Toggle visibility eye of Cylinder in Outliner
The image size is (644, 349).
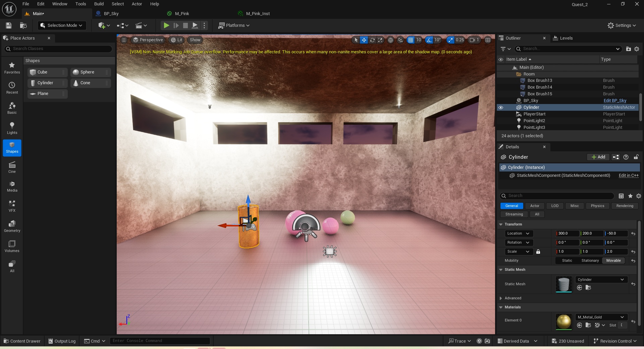tap(501, 107)
